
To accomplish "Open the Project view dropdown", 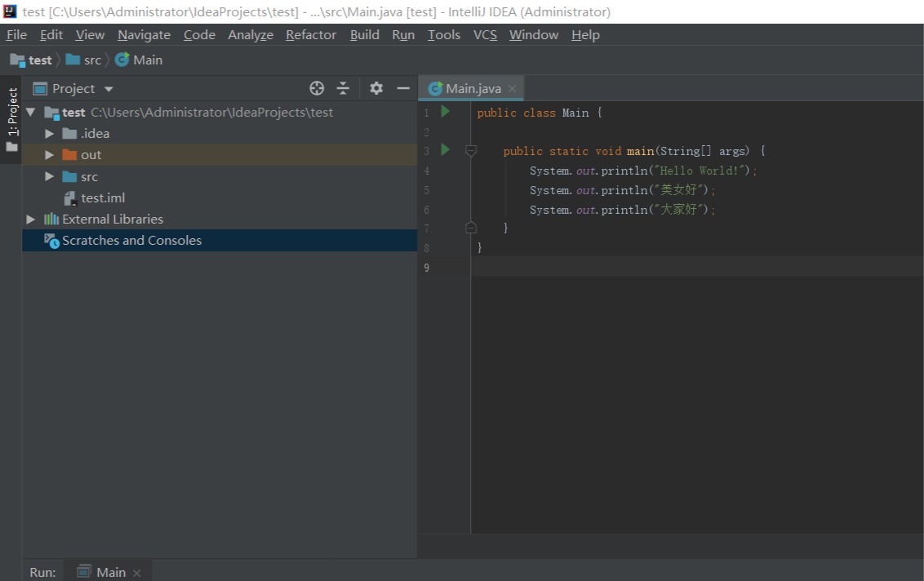I will click(109, 89).
